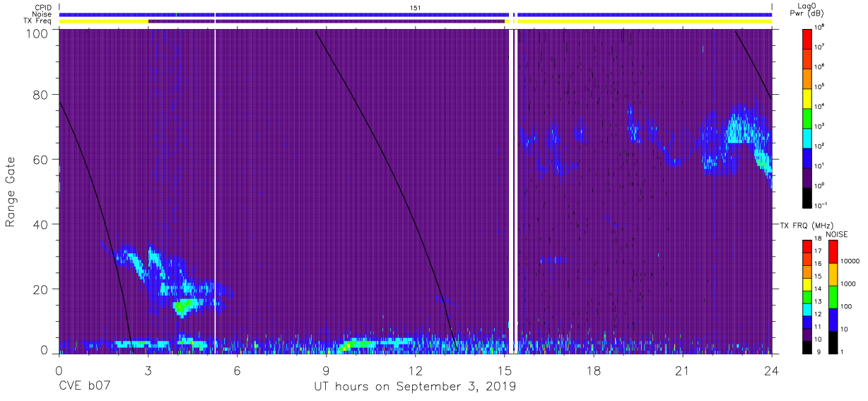Click the x-axis tick label '21'
This screenshot has width=868, height=401.
click(x=682, y=371)
